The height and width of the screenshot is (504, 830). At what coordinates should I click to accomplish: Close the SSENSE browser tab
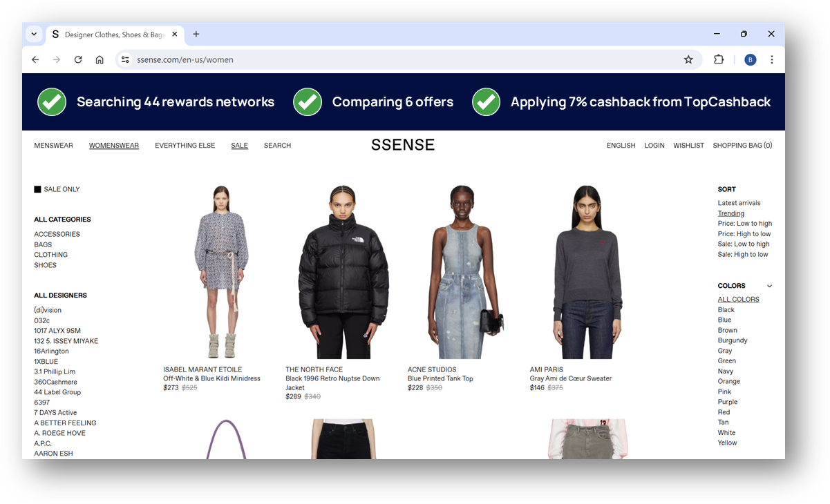coord(175,34)
